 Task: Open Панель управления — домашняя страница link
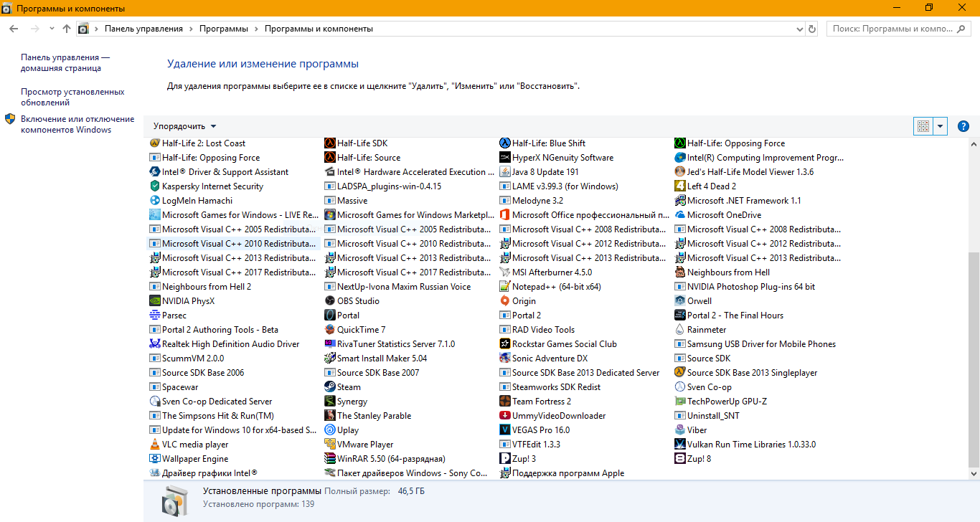65,63
